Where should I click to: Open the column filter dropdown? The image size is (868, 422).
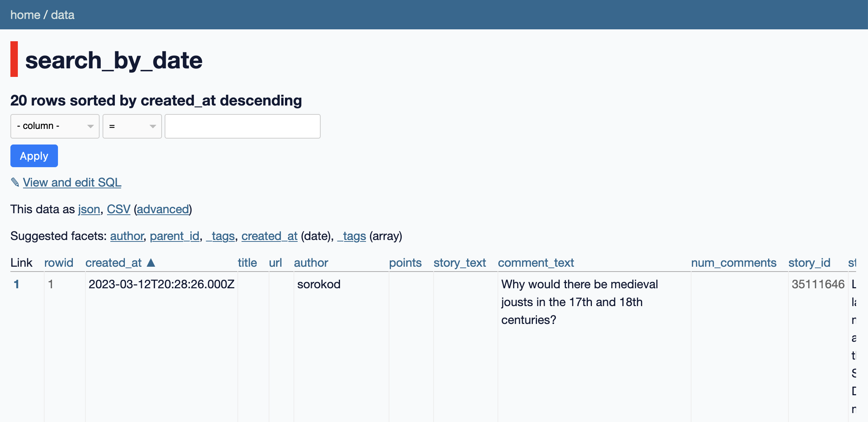pos(55,126)
